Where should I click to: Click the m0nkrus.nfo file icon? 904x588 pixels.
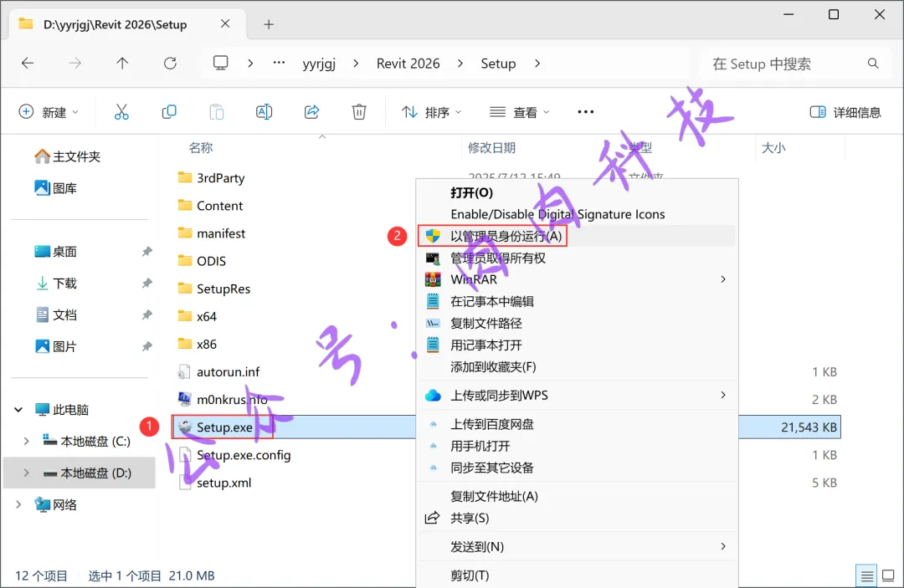(184, 398)
